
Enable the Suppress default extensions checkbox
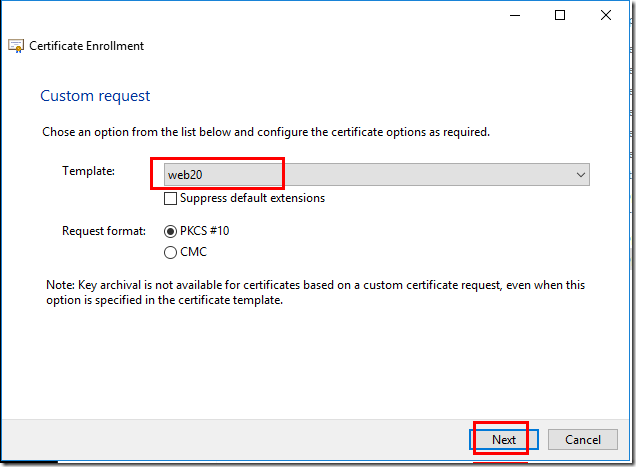[x=171, y=198]
